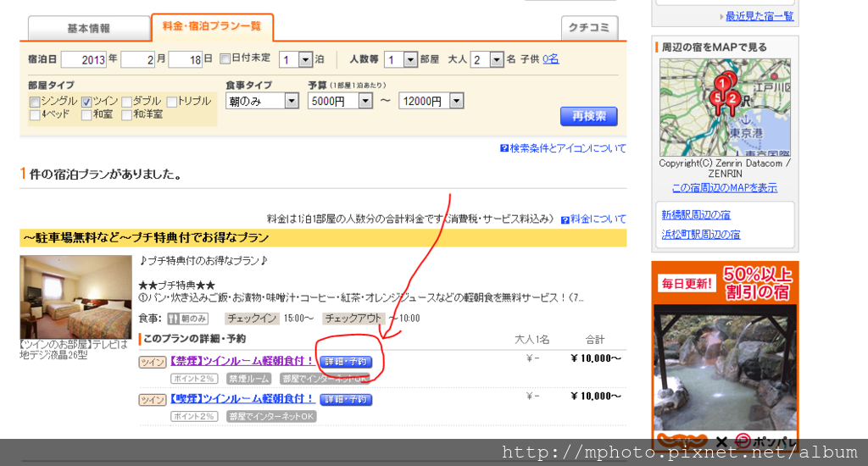Click ポイント2% badge under 喫煙 plan
Image resolution: width=868 pixels, height=466 pixels.
[x=193, y=416]
